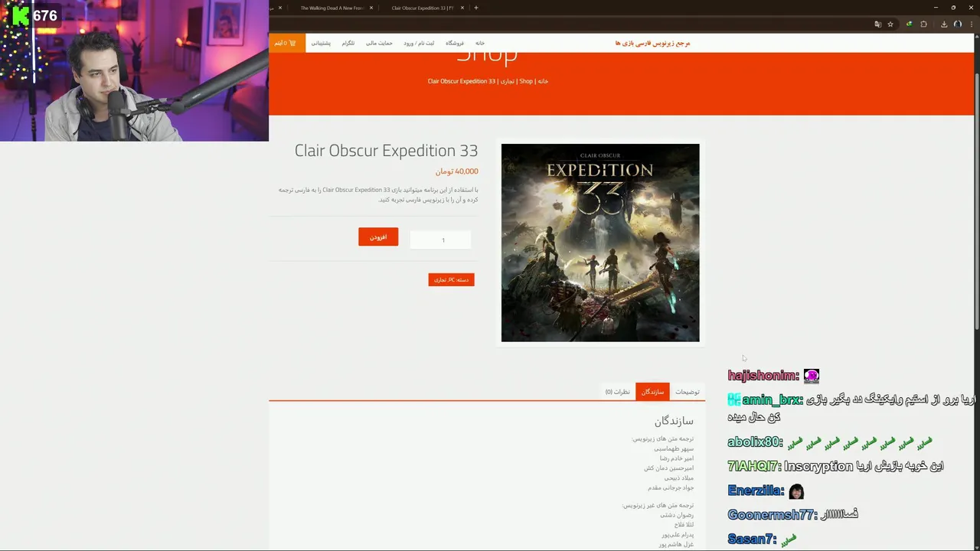Click the Clair Obscur Expedition 33 product title
The width and height of the screenshot is (980, 551).
click(x=386, y=151)
